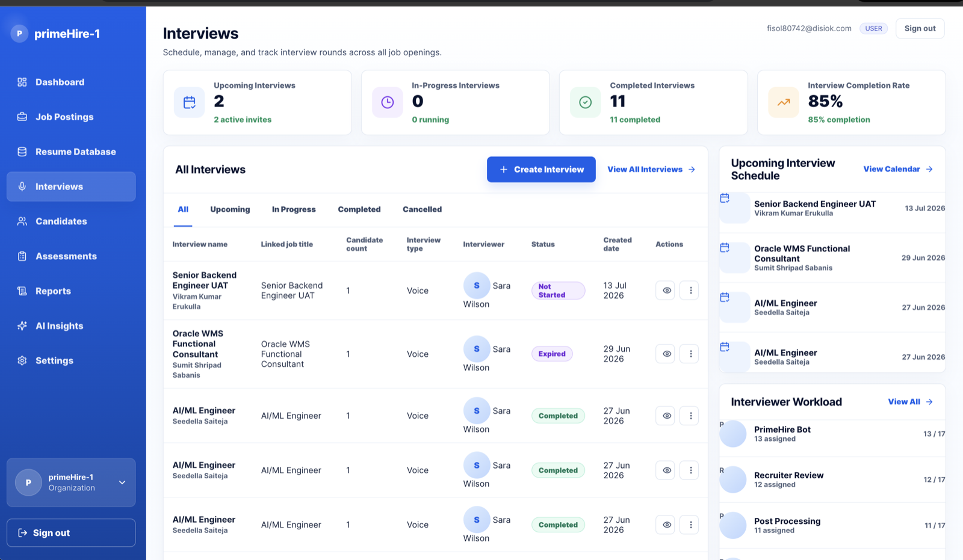Image resolution: width=963 pixels, height=560 pixels.
Task: Click In-Progress Interviews clock icon
Action: coord(388,102)
